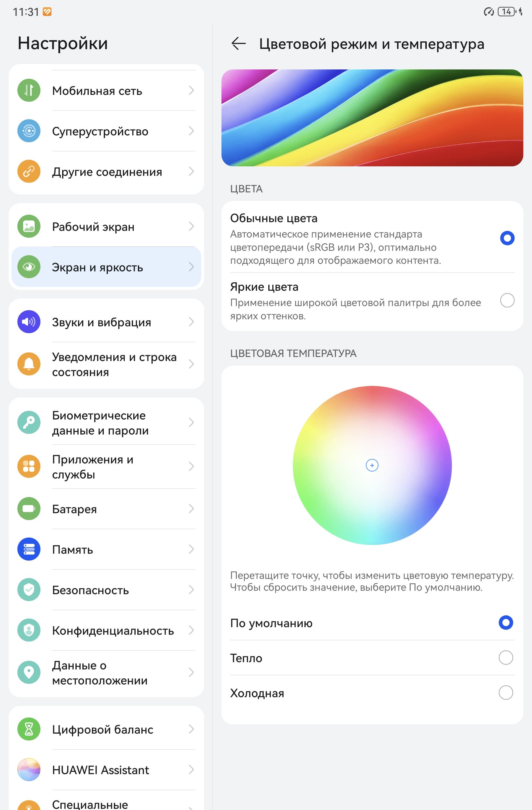Tap the blue Memory storage icon
The height and width of the screenshot is (810, 532).
tap(29, 549)
